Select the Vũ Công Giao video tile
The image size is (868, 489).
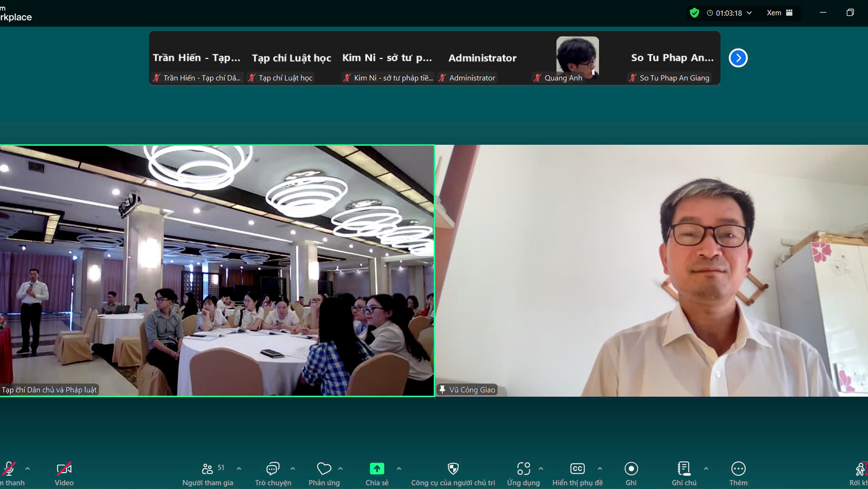(651, 271)
